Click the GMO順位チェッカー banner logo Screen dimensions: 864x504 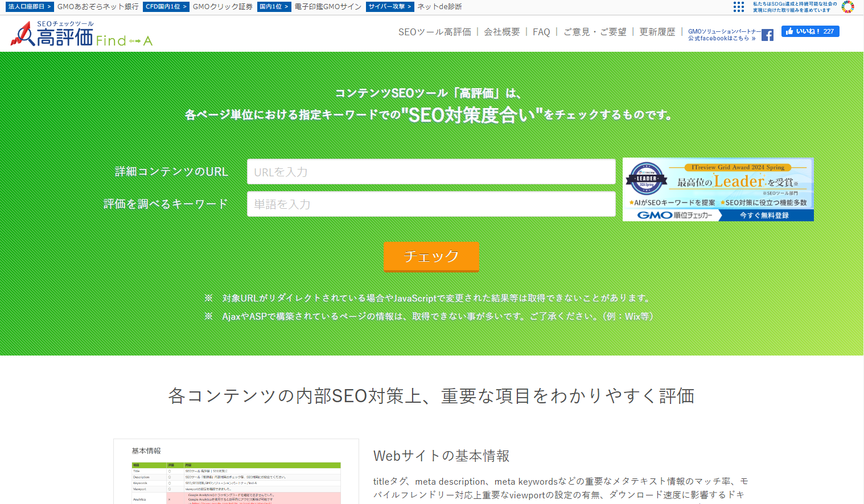coord(674,215)
